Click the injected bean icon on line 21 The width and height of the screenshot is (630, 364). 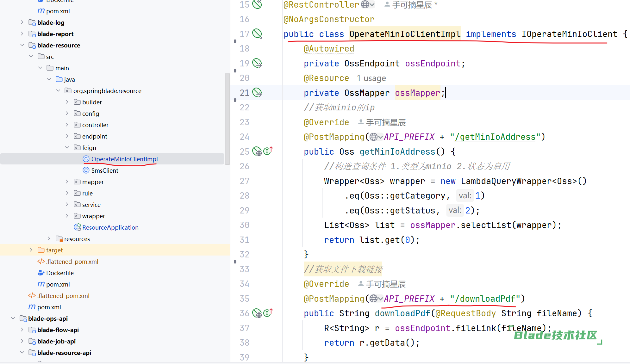click(x=257, y=93)
